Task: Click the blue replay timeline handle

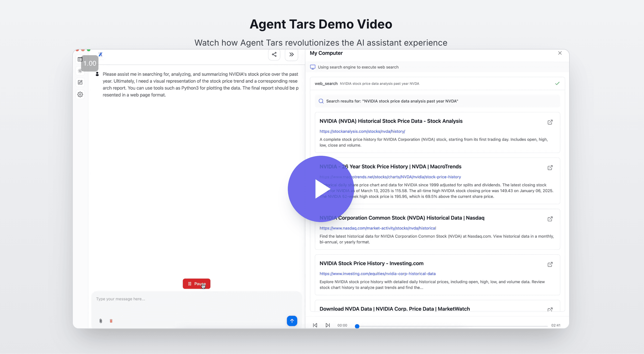Action: point(357,326)
